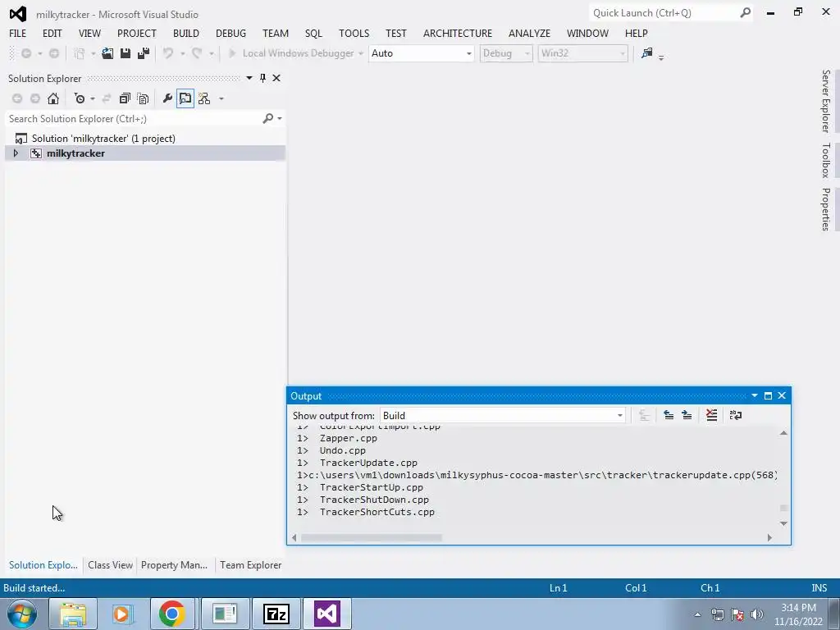Open the TOOLS menu

point(354,33)
